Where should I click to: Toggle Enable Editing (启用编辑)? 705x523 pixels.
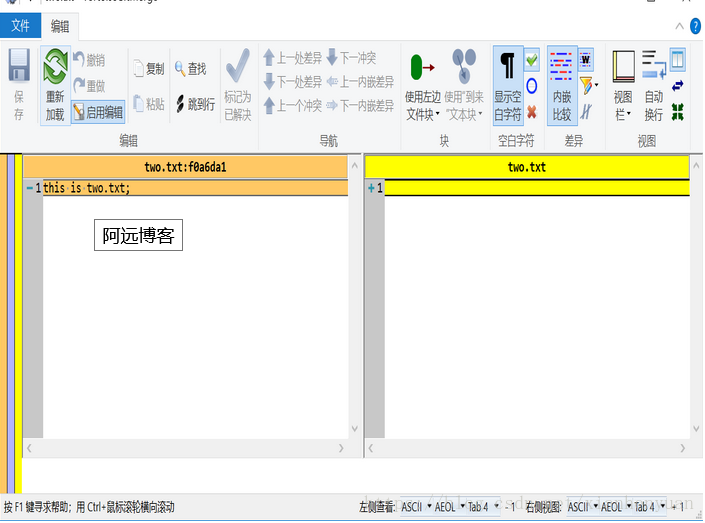tap(98, 112)
